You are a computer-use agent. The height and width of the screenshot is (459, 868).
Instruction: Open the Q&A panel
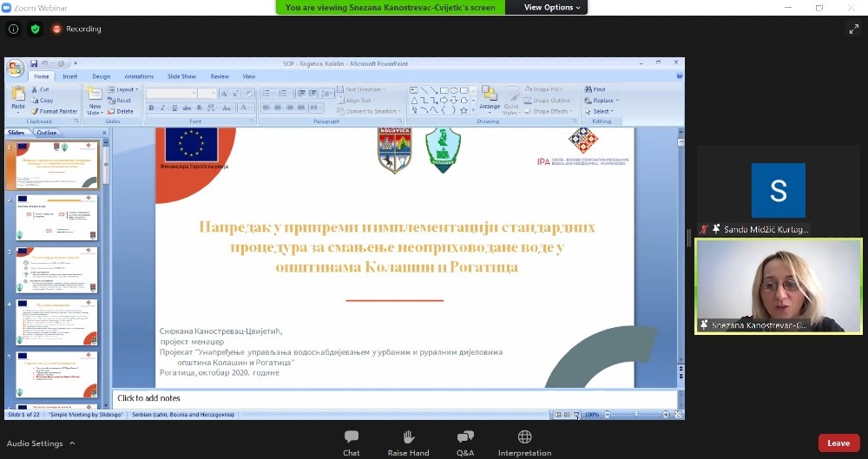pos(465,442)
